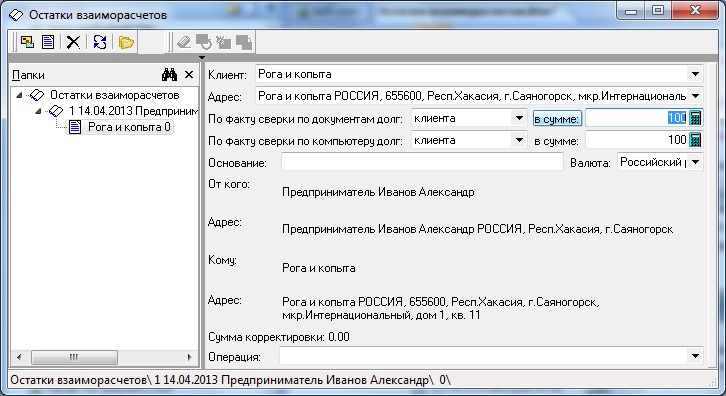
Task: Click the yellow open folder toolbar icon
Action: click(x=125, y=42)
